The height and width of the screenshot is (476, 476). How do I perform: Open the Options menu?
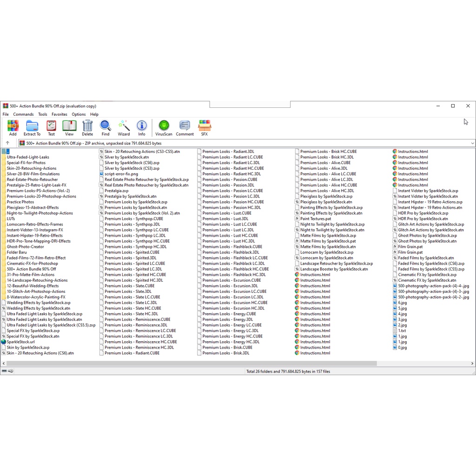coord(79,114)
